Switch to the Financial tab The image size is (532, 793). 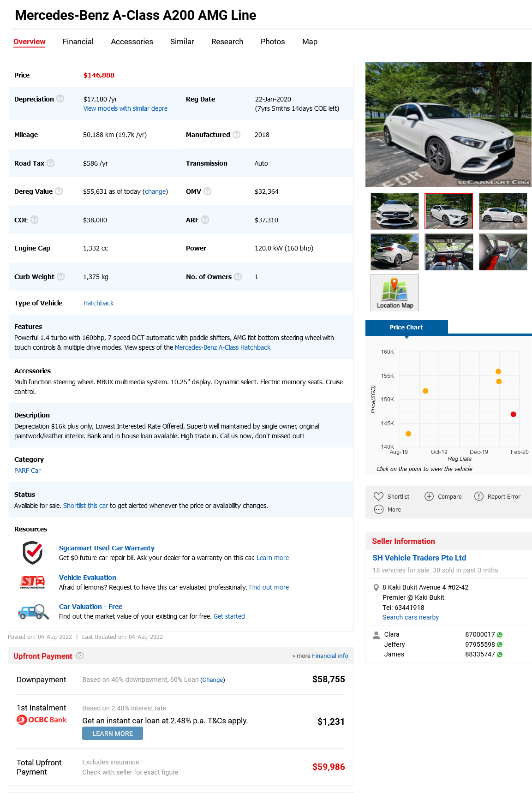pyautogui.click(x=78, y=42)
